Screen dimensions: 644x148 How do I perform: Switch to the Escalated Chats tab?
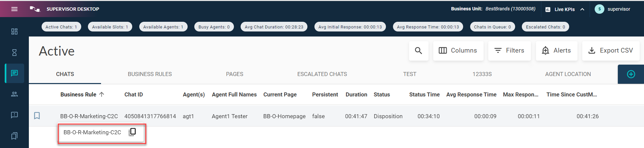click(322, 74)
